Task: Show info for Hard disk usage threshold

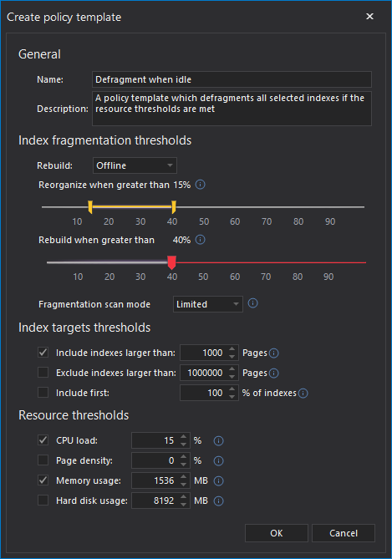Action: pos(218,501)
